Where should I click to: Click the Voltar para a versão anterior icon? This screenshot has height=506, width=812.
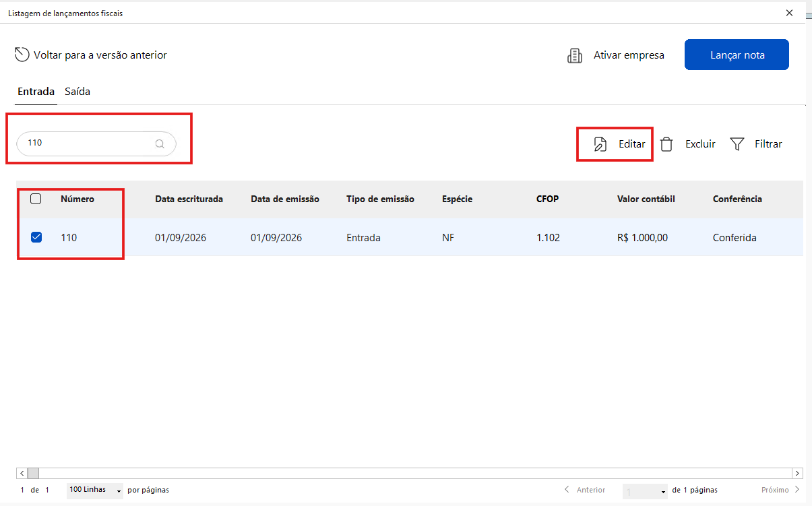point(22,55)
